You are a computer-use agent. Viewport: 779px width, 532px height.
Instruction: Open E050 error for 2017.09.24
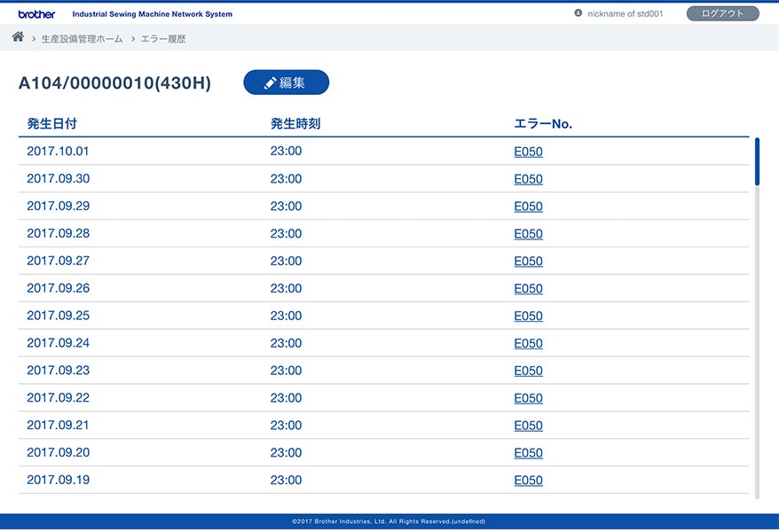[x=528, y=344]
